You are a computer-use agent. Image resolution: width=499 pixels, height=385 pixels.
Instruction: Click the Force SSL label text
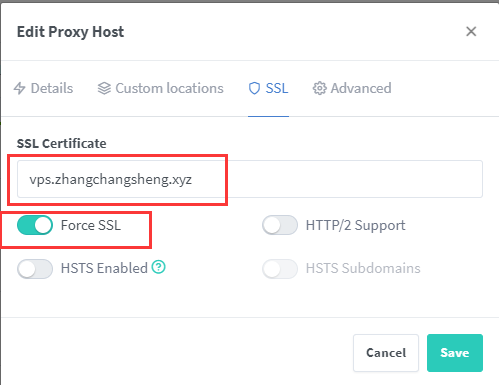(91, 225)
